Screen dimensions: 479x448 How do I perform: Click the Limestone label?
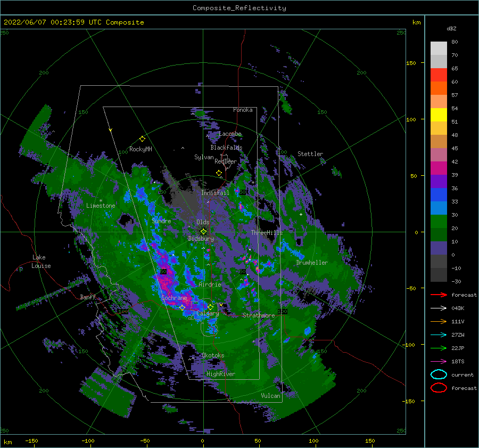tap(101, 206)
